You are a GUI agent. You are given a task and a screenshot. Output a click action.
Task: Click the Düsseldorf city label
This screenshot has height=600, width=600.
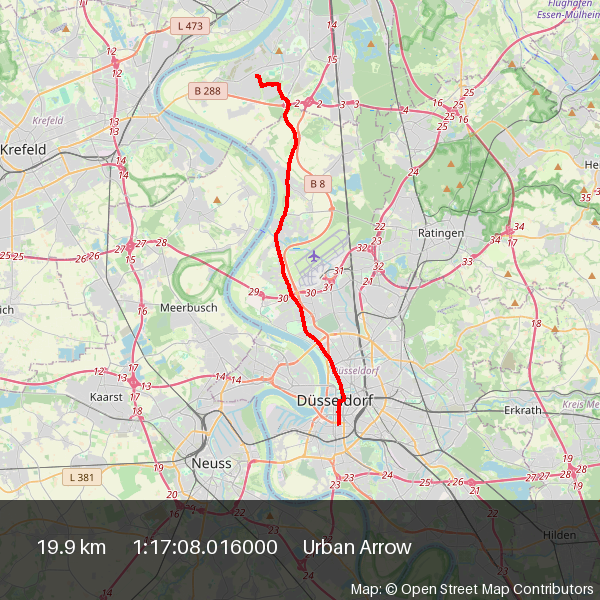(335, 401)
